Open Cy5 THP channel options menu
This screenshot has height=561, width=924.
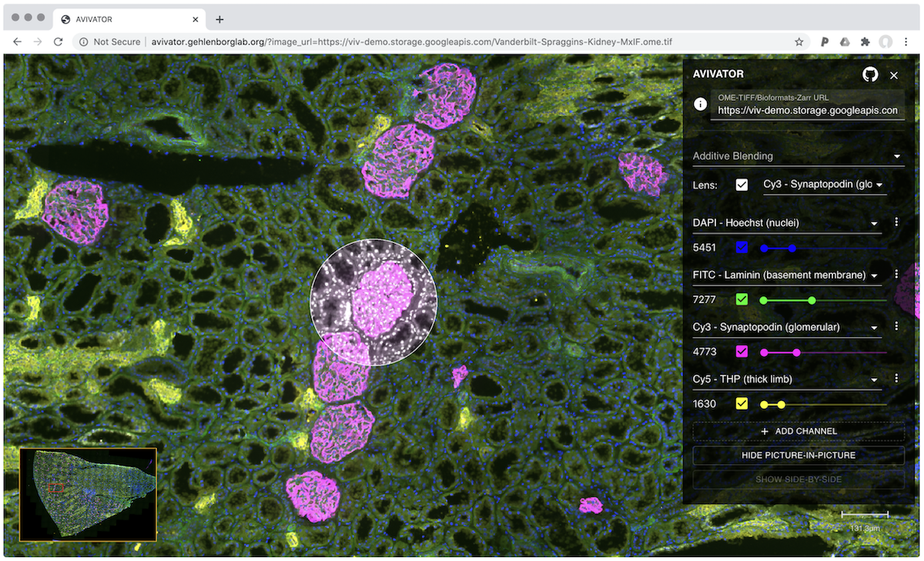[896, 379]
